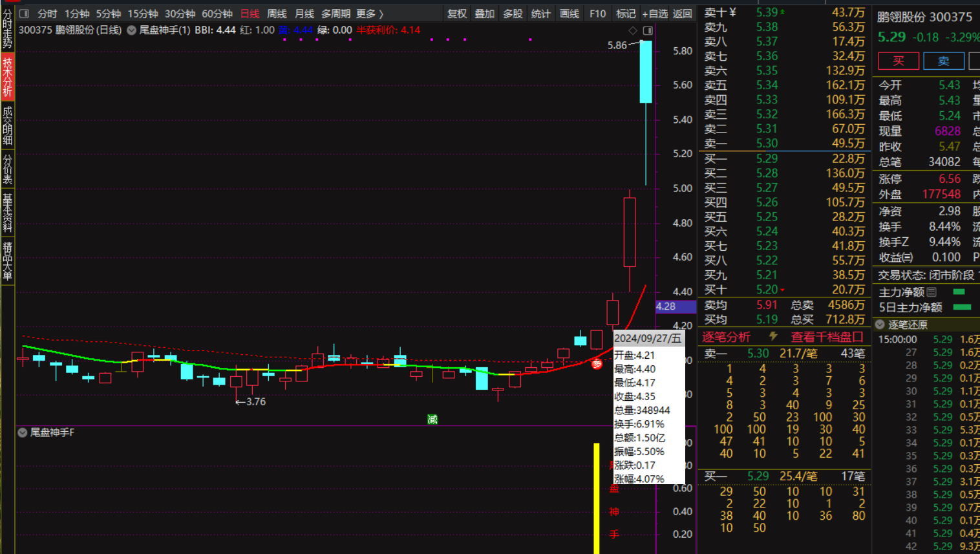Click the green 减 marker below the candles
980x554 pixels.
click(432, 420)
